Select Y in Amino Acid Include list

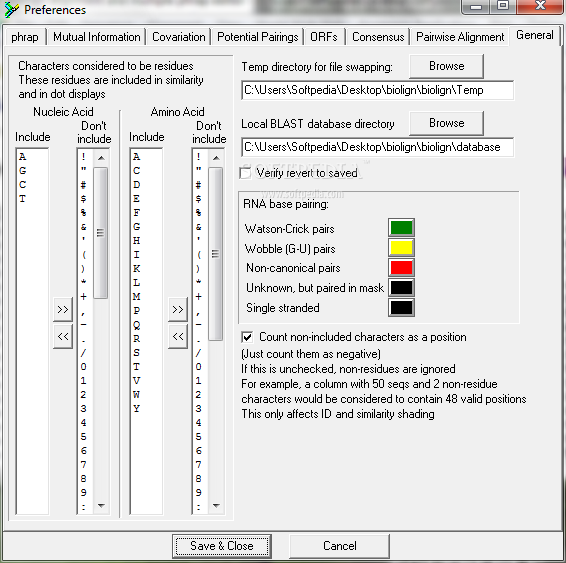(136, 409)
